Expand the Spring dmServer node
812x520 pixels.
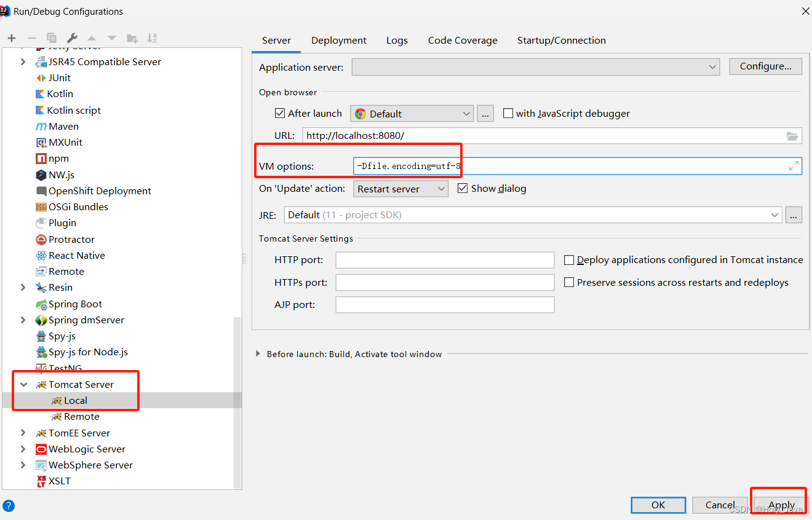coord(23,320)
